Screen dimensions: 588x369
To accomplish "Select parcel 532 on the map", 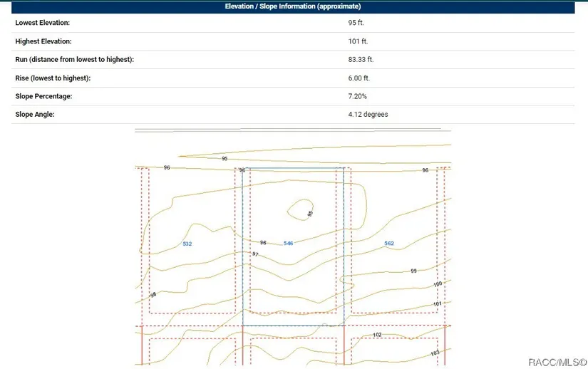I will click(187, 244).
